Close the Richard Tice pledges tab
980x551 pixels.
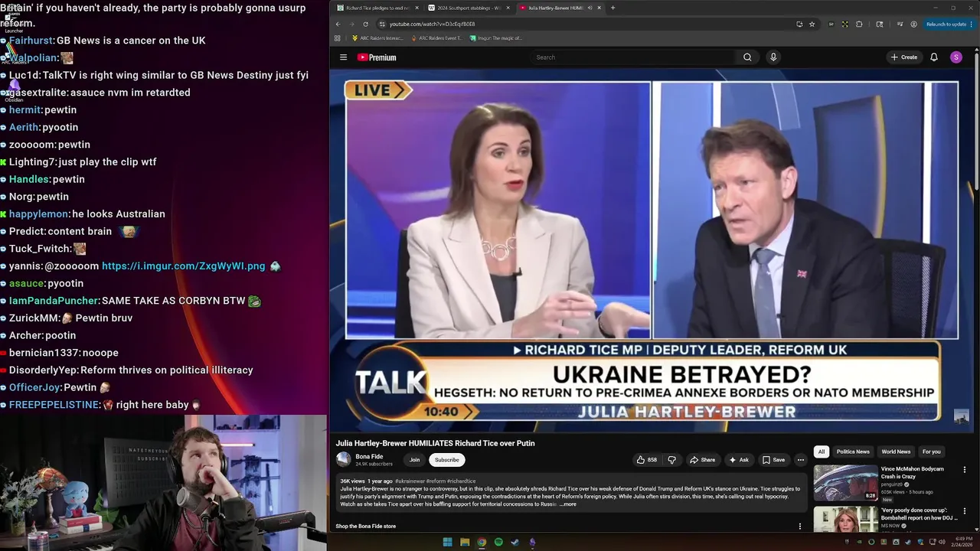tap(416, 8)
